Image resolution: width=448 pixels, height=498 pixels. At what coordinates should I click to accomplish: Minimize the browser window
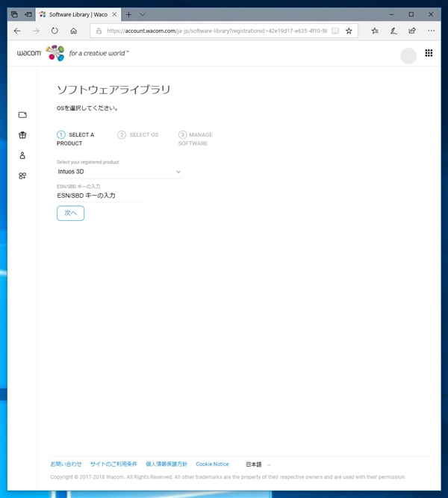(x=391, y=14)
